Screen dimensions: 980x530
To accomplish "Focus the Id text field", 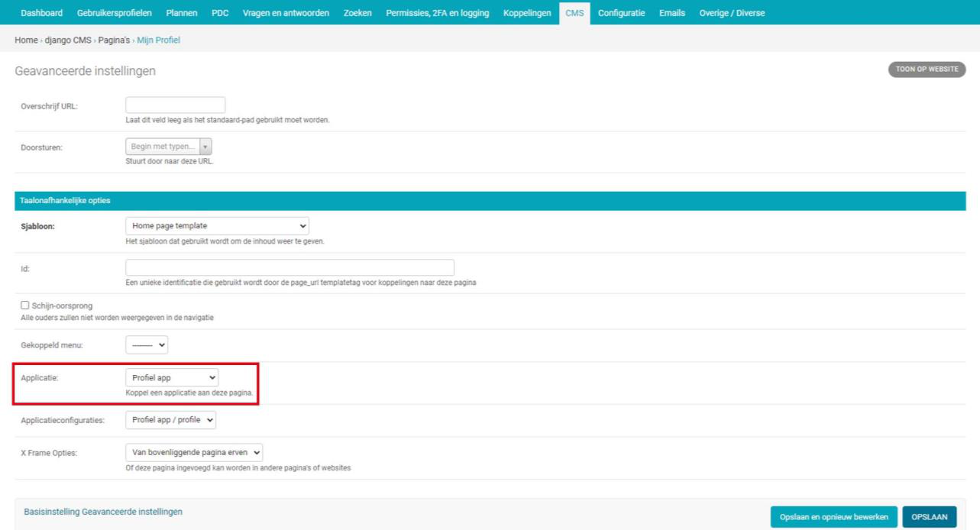I will point(289,268).
